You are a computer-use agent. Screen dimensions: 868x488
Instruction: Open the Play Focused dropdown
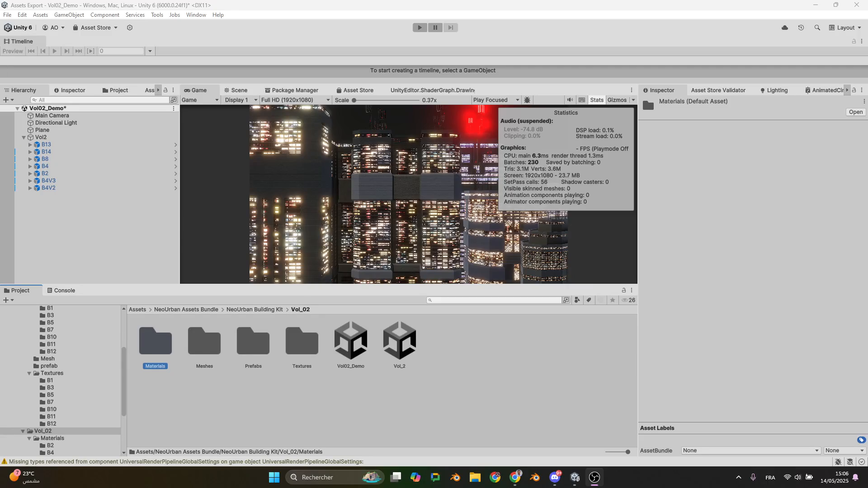[496, 100]
